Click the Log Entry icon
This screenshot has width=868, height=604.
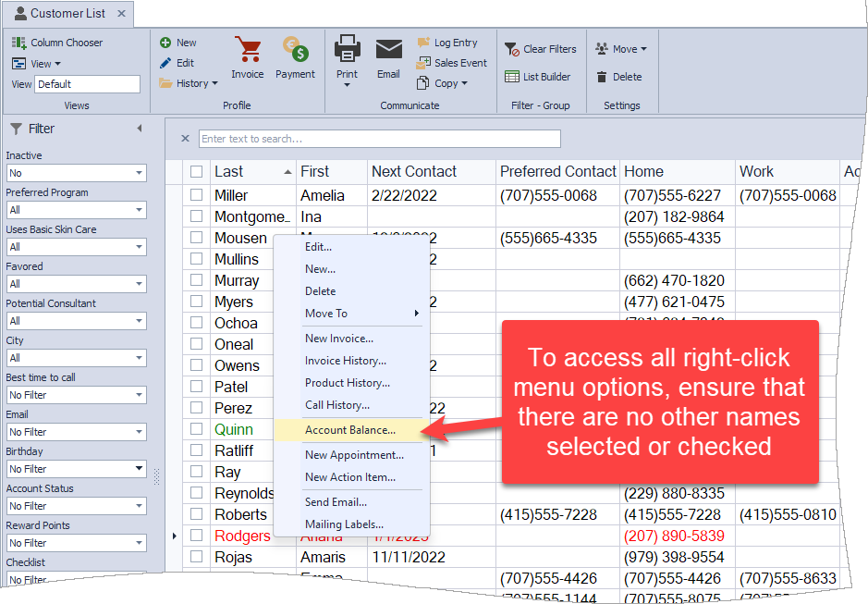pos(423,43)
